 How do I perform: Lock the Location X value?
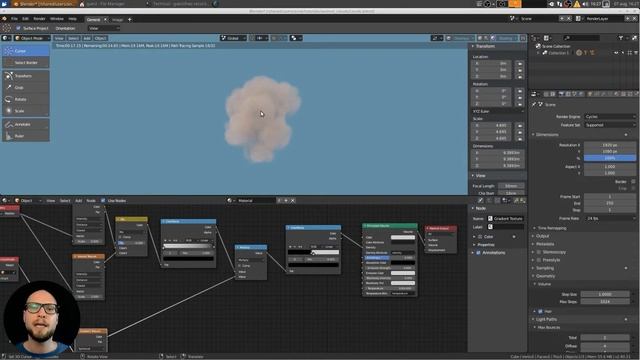pyautogui.click(x=520, y=64)
